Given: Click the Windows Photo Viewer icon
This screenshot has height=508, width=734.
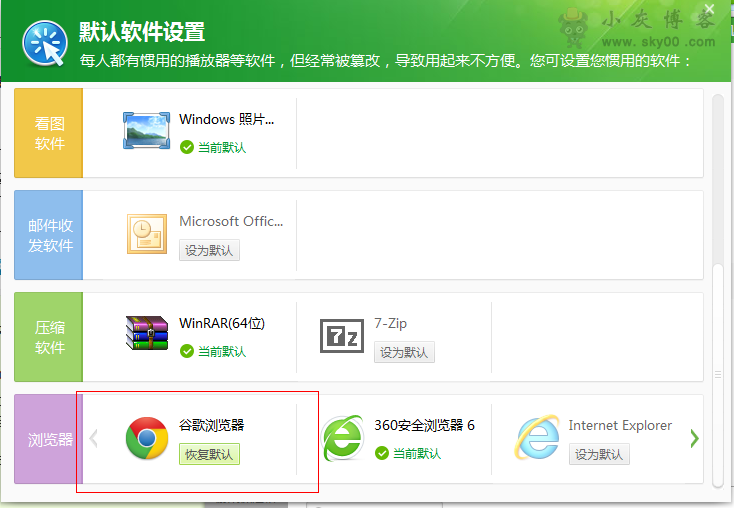Looking at the screenshot, I should click(147, 131).
